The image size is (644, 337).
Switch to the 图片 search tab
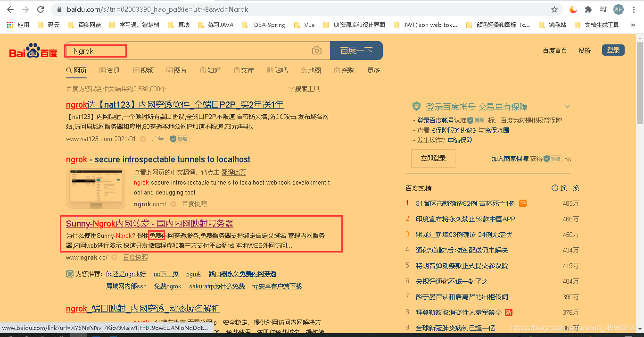[177, 70]
